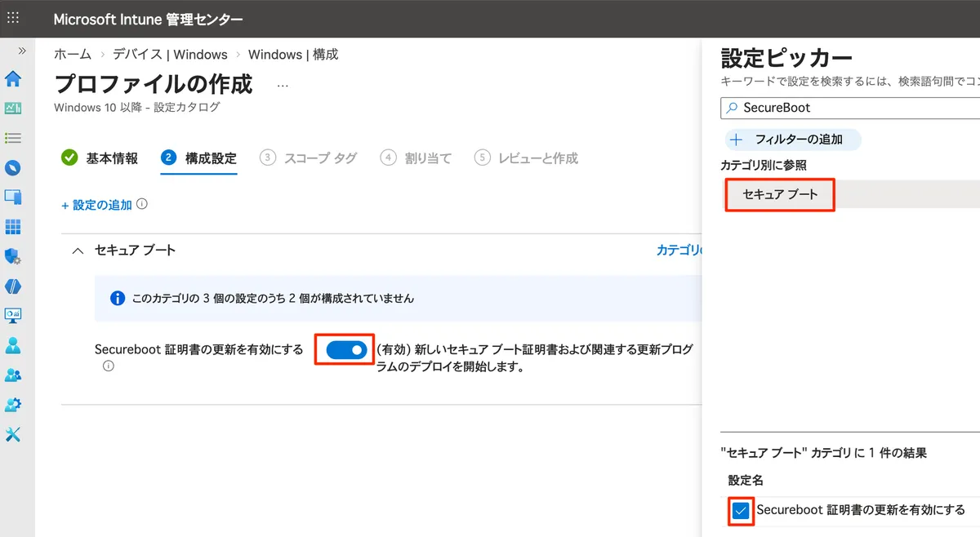980x537 pixels.
Task: Open the 基本情報 wizard step
Action: [100, 158]
